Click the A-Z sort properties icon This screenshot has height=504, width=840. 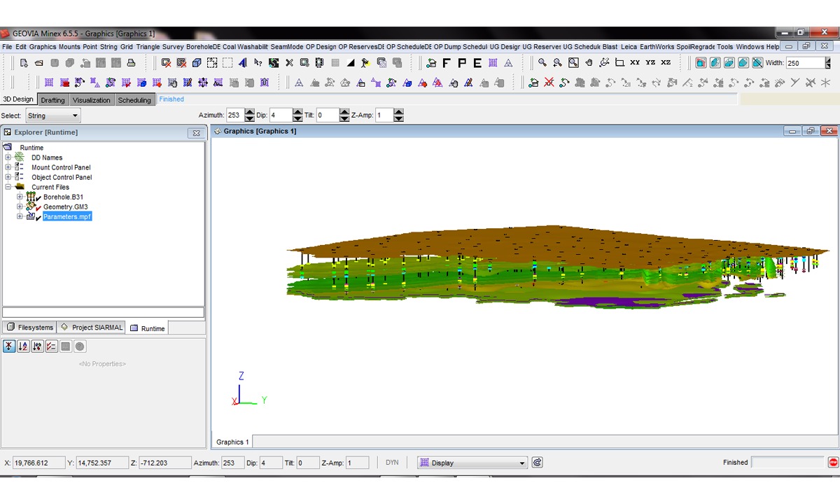23,346
